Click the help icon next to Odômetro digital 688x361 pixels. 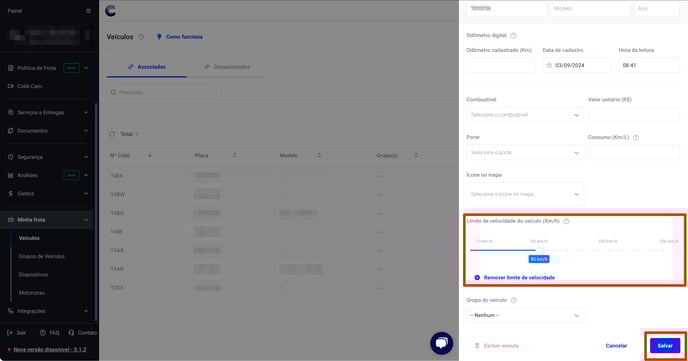pos(513,36)
